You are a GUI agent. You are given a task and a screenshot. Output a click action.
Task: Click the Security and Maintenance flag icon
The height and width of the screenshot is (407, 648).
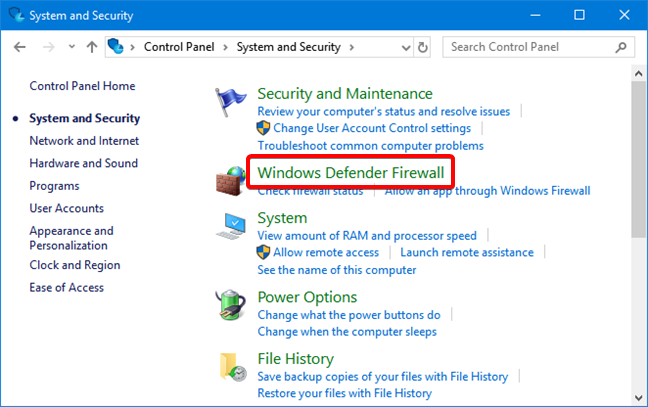[230, 102]
